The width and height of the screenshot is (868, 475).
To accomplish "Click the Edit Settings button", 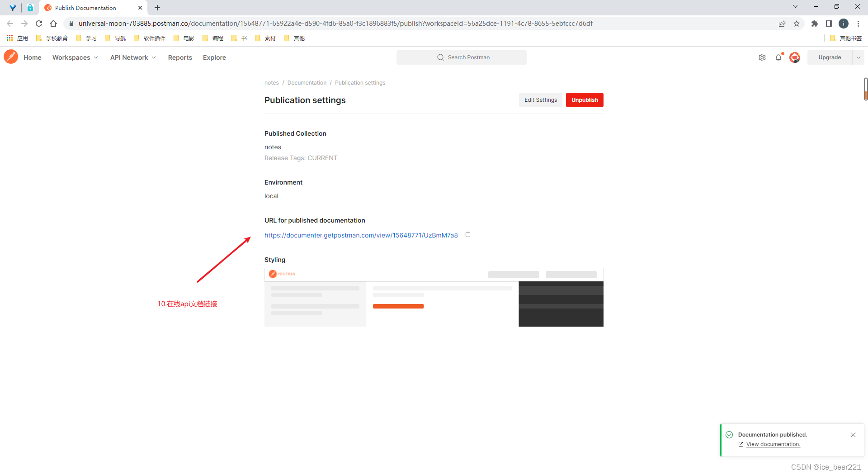I will [x=541, y=100].
